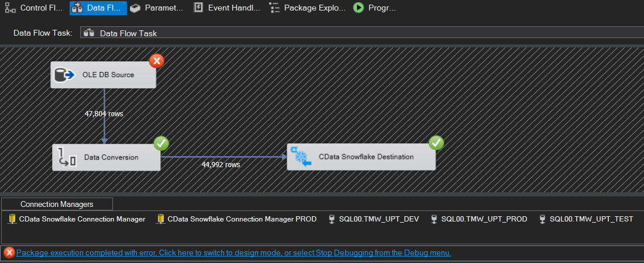Click the Event Handlers tab icon
644x263 pixels.
click(198, 8)
